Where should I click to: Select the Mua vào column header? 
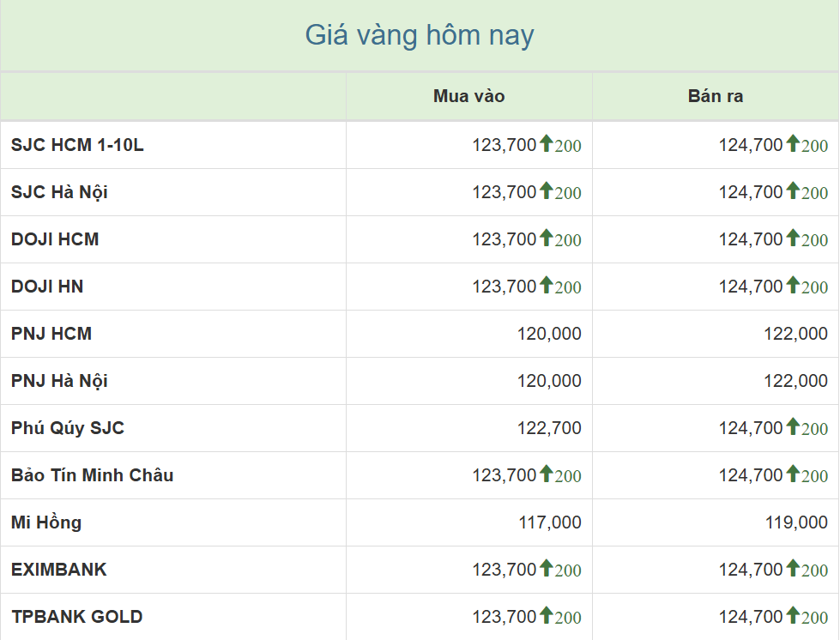(468, 96)
